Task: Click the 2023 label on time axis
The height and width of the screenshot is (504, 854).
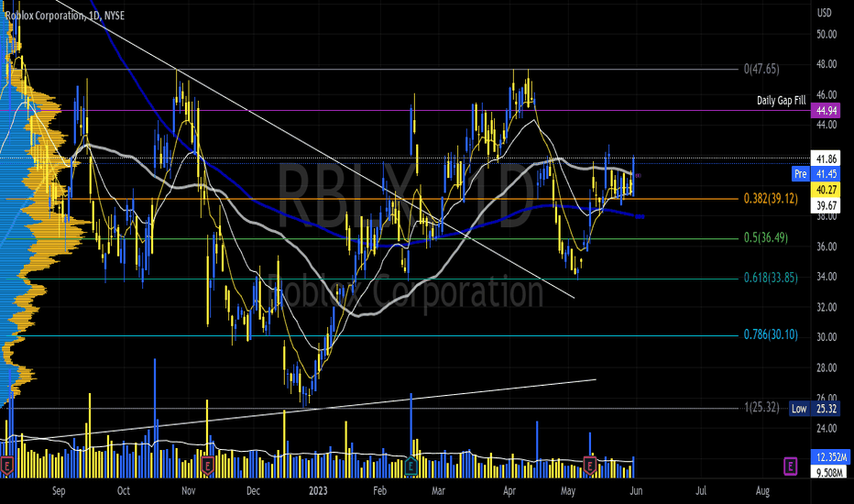Action: 318,491
